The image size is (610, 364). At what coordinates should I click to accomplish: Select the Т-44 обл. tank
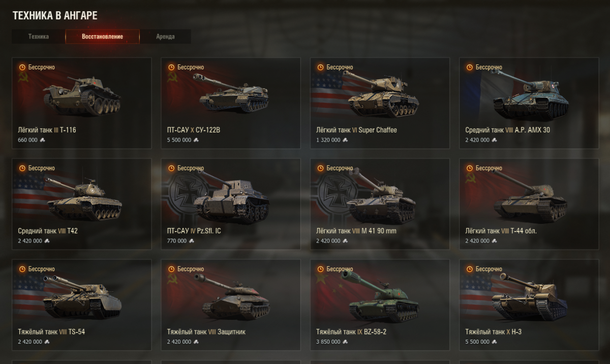tap(529, 204)
